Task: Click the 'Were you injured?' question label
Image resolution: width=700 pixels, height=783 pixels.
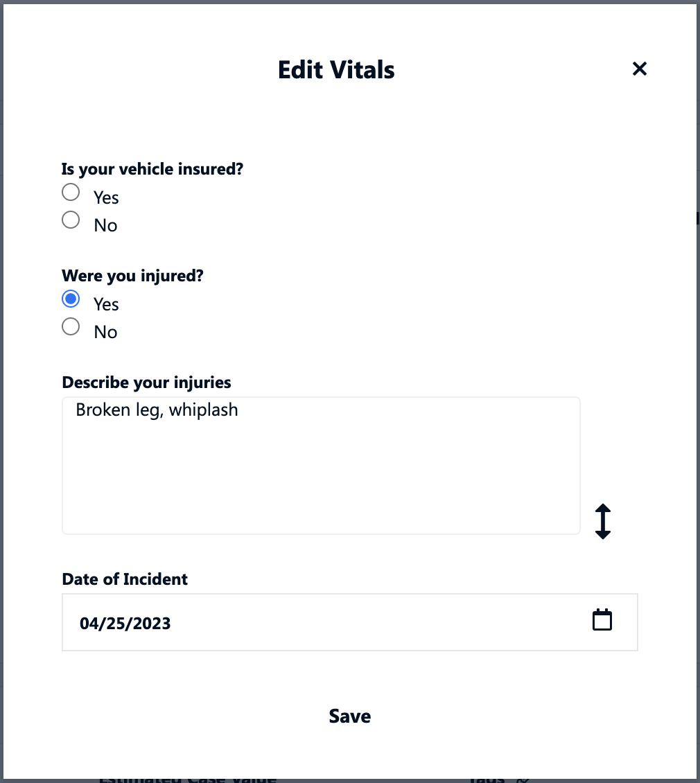Action: (x=132, y=276)
